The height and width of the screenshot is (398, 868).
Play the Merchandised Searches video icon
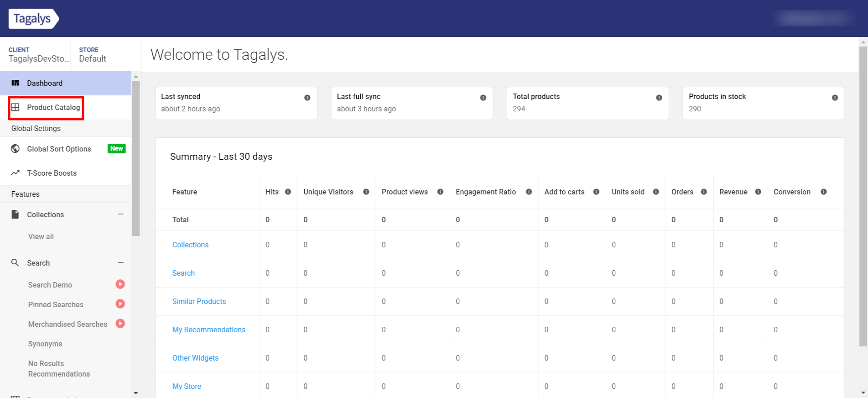120,324
